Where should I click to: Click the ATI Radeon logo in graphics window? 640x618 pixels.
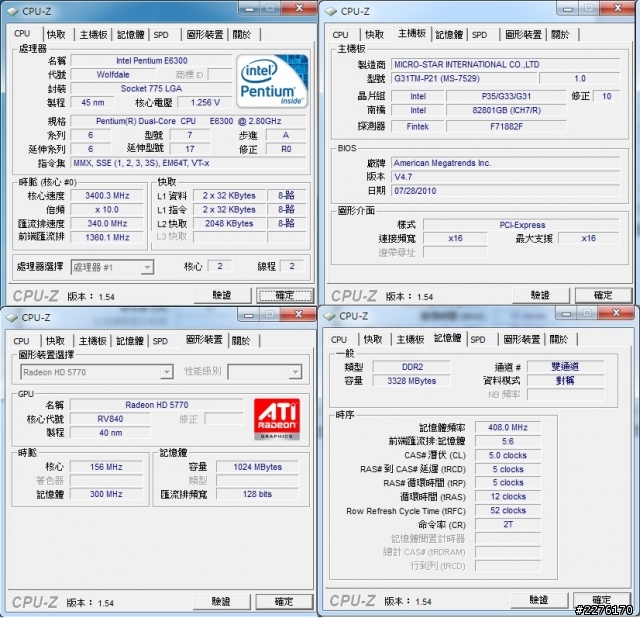[x=277, y=419]
